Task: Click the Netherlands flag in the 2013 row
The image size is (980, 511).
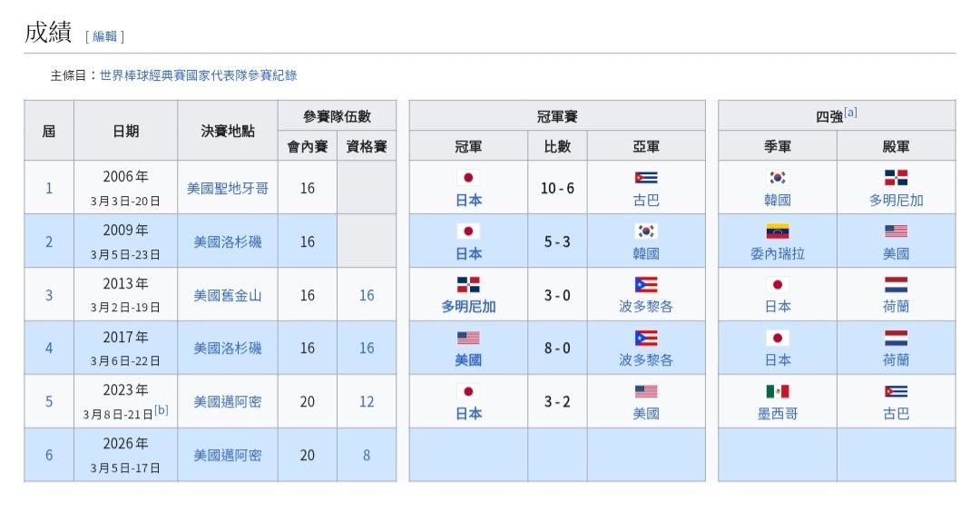Action: coord(896,284)
